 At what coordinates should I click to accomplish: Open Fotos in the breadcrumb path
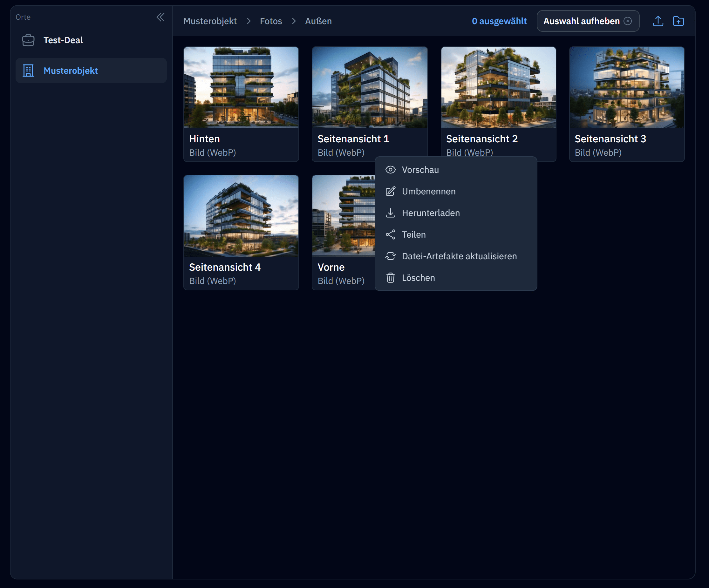[271, 21]
